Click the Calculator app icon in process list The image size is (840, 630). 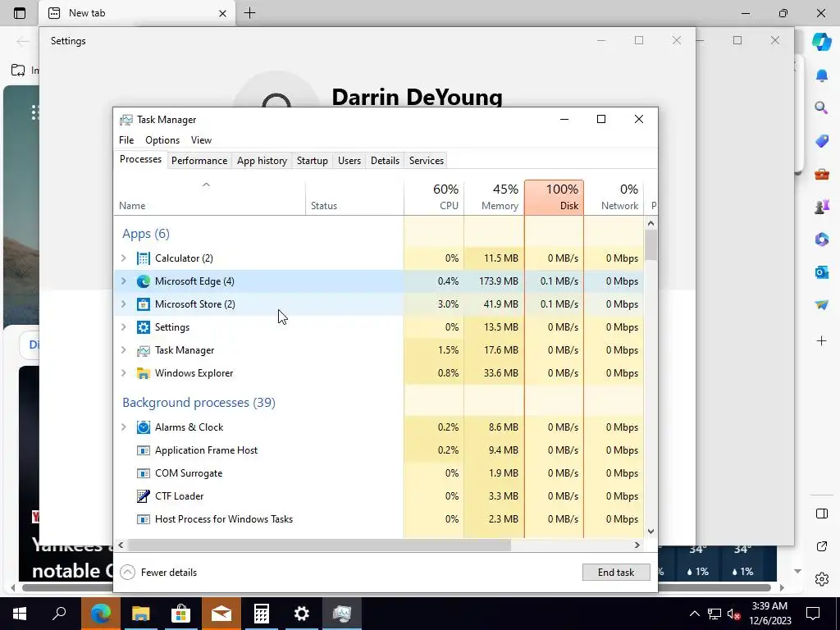tap(143, 258)
